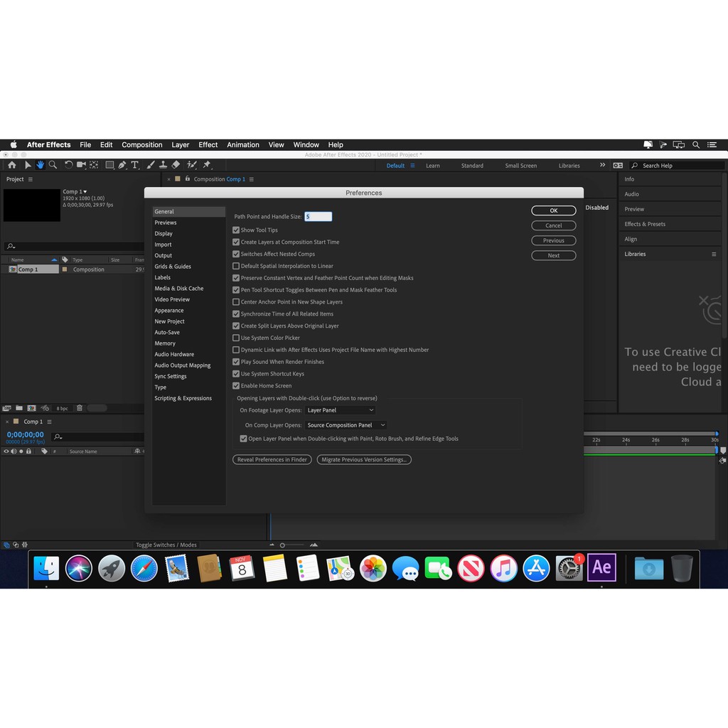Screen dimensions: 728x728
Task: Open Spotlight search in menu bar
Action: [x=695, y=145]
